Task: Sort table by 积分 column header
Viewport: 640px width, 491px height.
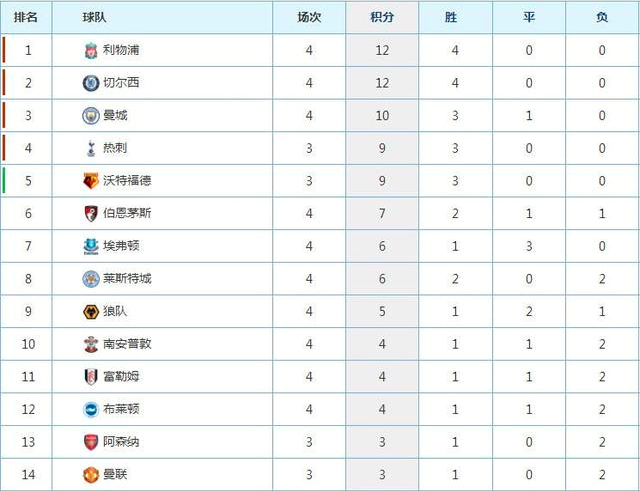Action: (382, 17)
